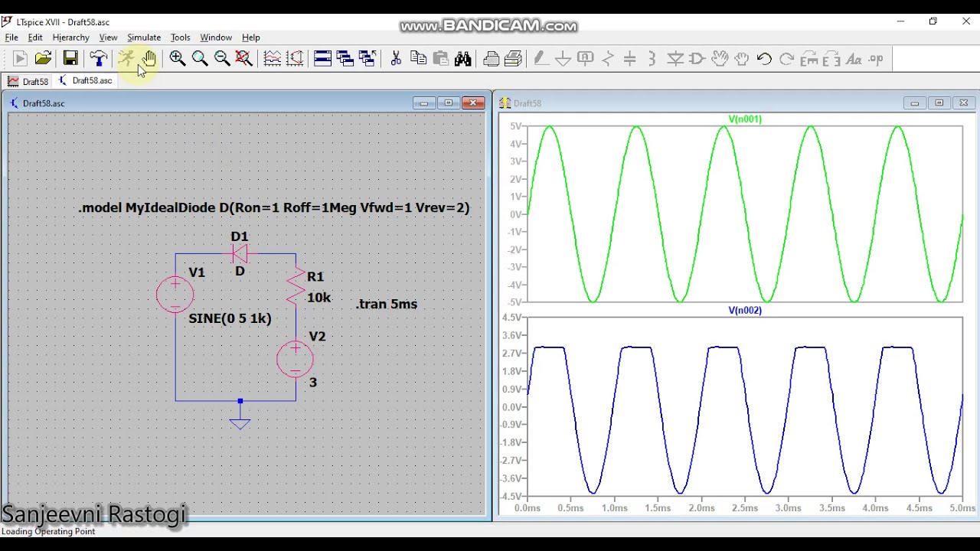980x551 pixels.
Task: Maximize the Draft58.asc schematic child window
Action: tap(449, 103)
